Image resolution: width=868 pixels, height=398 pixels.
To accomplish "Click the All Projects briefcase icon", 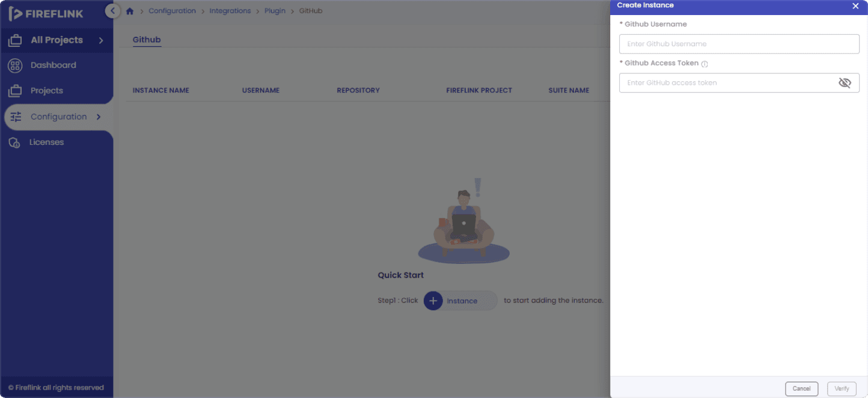I will [15, 40].
